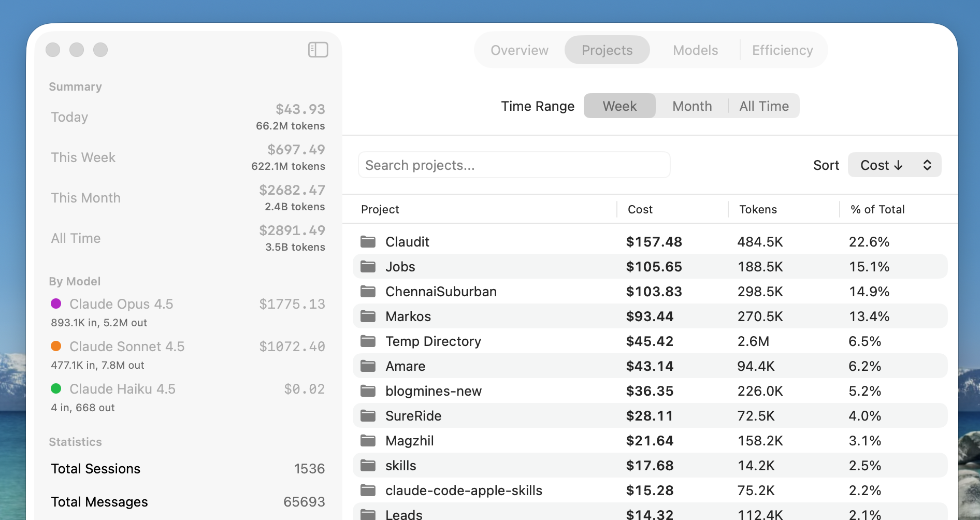
Task: Sort by the Tokens column header
Action: (x=758, y=209)
